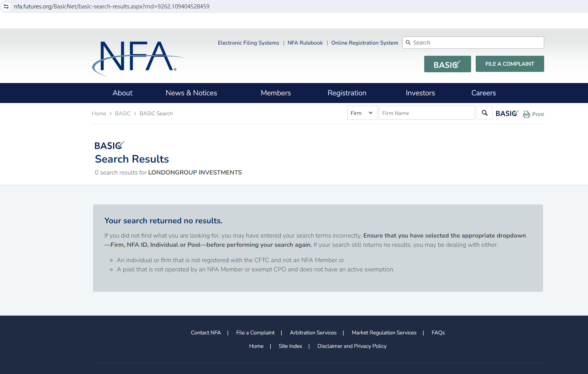Follow the Electronic Filing Systems link
Viewport: 588px width, 374px height.
(x=248, y=43)
